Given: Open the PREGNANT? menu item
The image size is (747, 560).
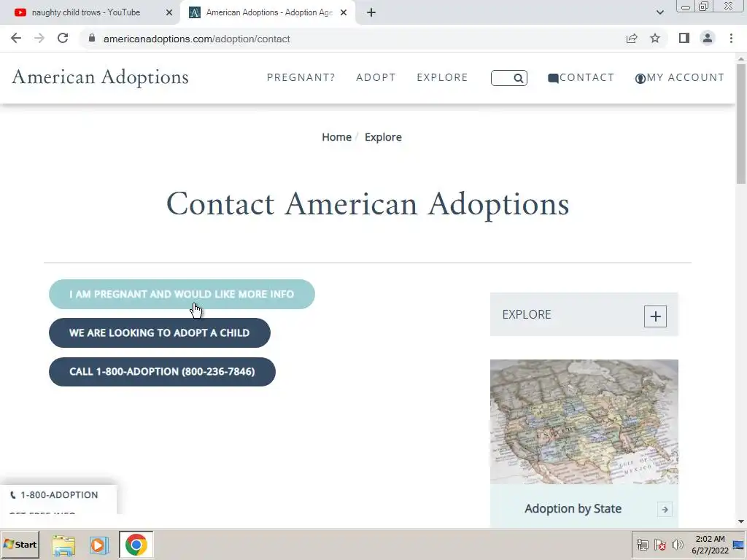Looking at the screenshot, I should [x=301, y=77].
